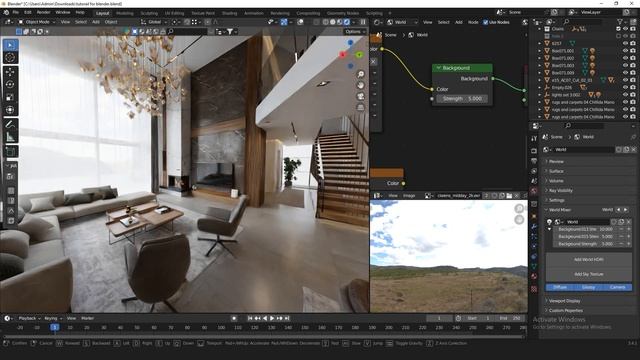Switch to the Shading workspace tab
Image resolution: width=640 pixels, height=360 pixels.
pyautogui.click(x=229, y=13)
